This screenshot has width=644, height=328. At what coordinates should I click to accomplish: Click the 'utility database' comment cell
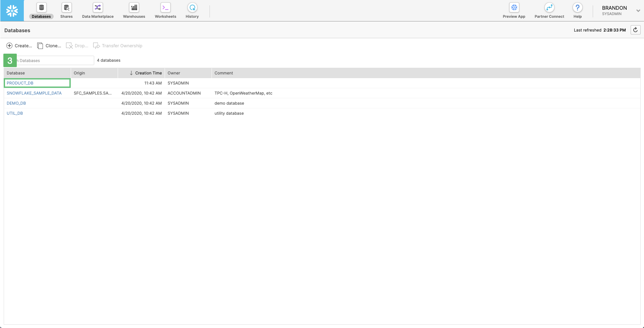coord(229,113)
